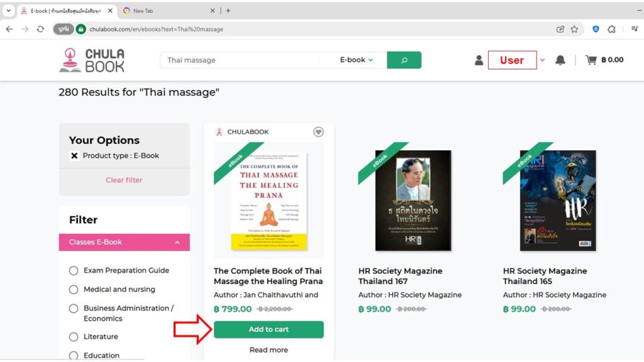Select Medical and nursing filter option
This screenshot has height=362, width=644.
click(74, 290)
